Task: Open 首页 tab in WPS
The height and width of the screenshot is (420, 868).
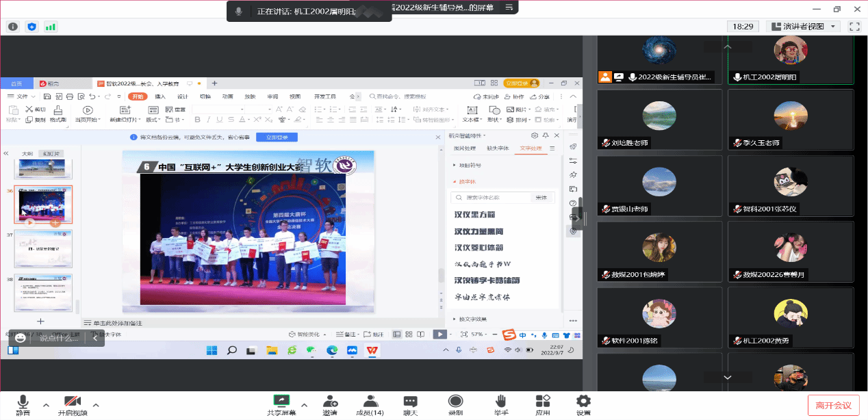Action: pos(16,83)
